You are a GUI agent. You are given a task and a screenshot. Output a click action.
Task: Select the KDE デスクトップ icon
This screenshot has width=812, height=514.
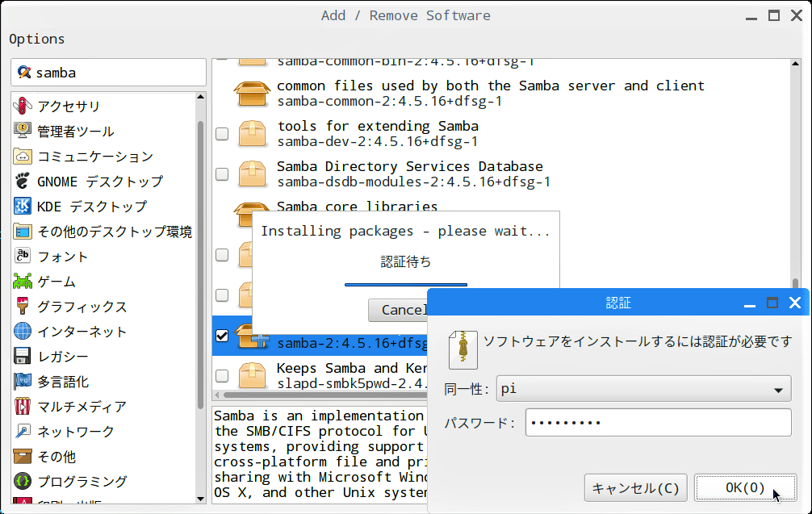click(x=23, y=206)
